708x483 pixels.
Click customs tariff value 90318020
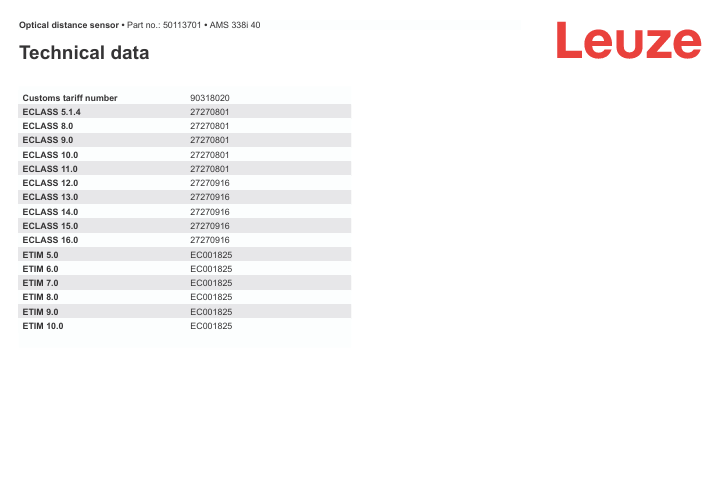pyautogui.click(x=210, y=98)
